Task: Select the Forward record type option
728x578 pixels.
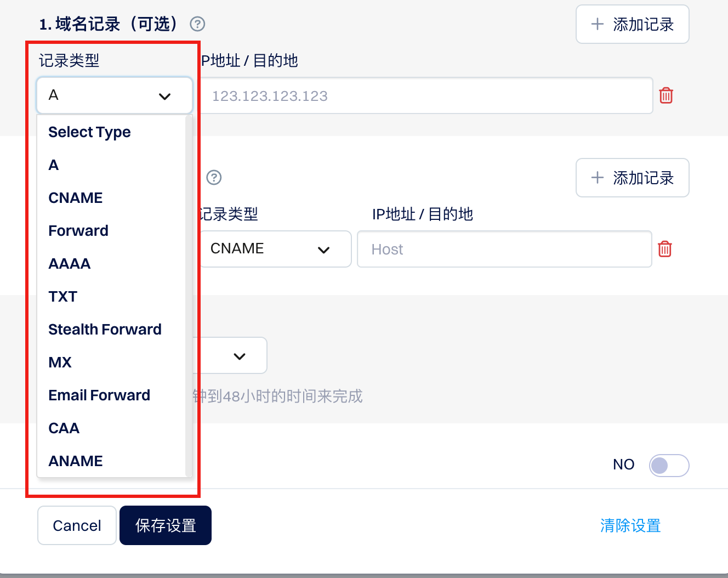Action: tap(111, 231)
